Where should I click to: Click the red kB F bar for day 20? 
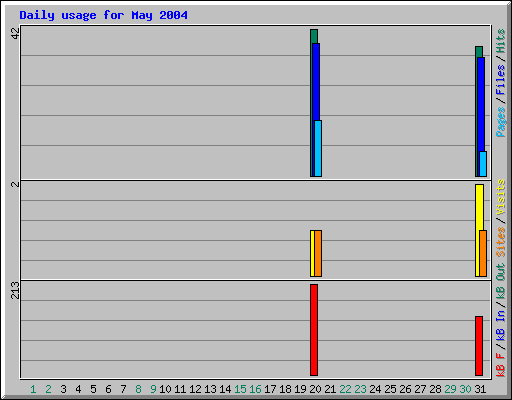coord(314,330)
